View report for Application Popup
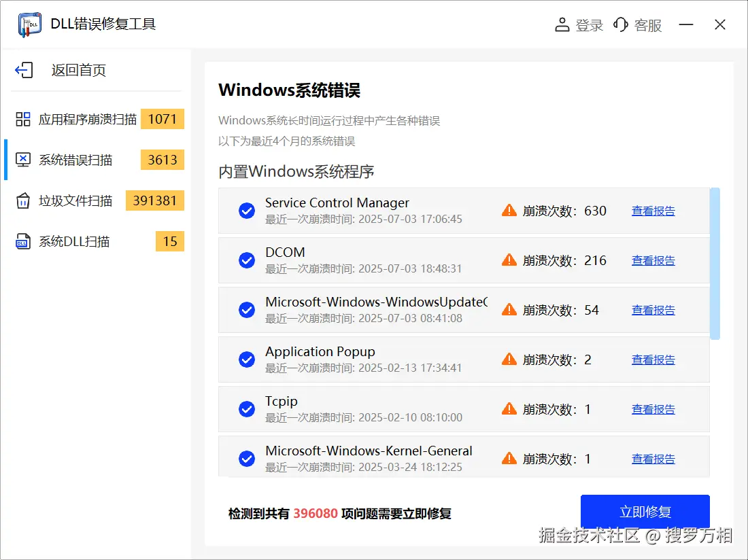This screenshot has width=748, height=560. 653,360
